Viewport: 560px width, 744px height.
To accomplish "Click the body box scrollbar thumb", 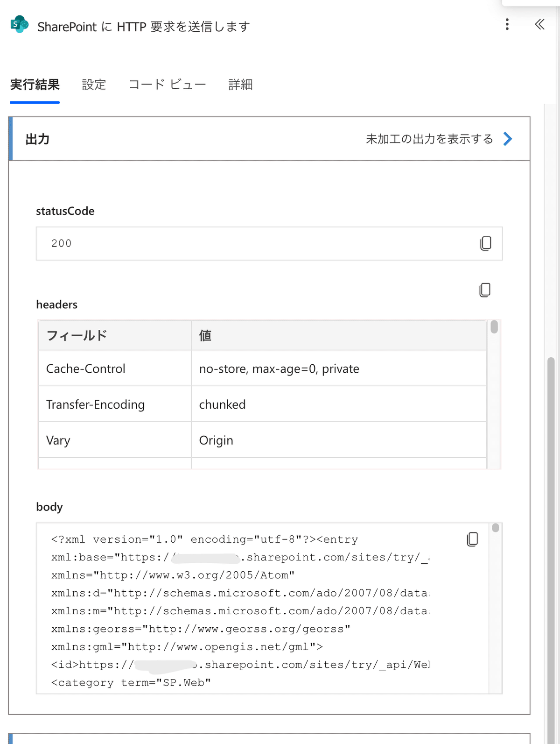I will click(496, 528).
